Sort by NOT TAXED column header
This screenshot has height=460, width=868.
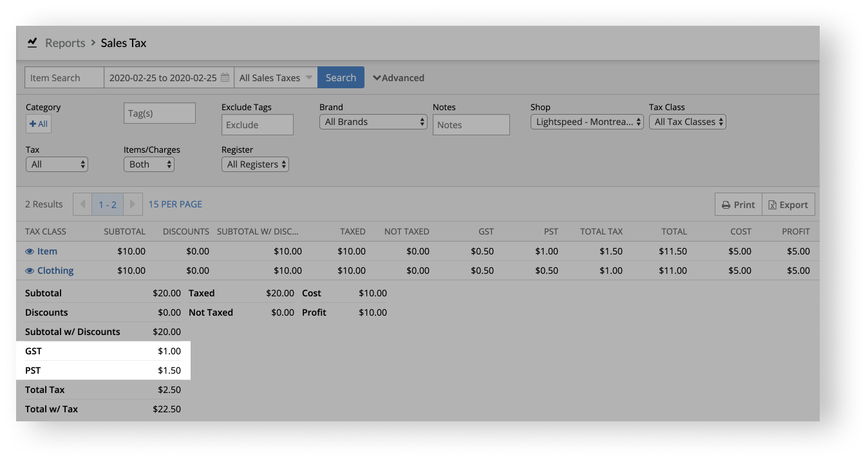click(407, 231)
